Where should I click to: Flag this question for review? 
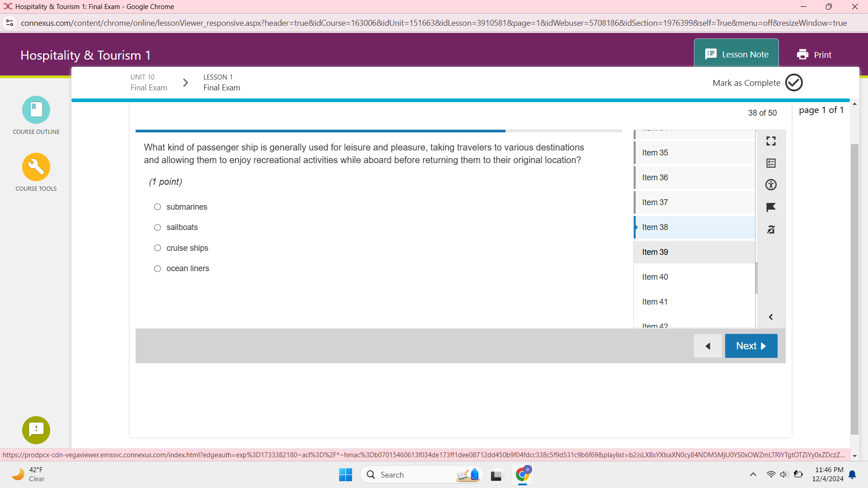click(771, 207)
